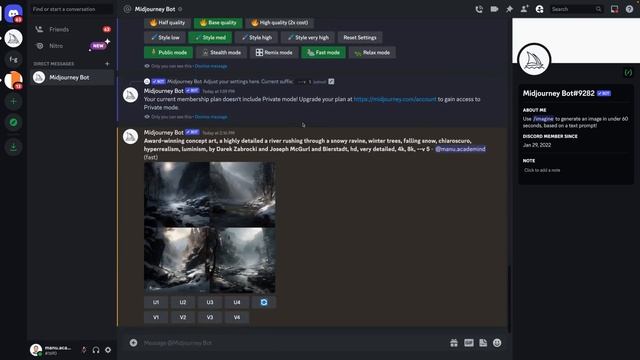Toggle user profile panel icon
Screen dimensions: 640x360
540,9
